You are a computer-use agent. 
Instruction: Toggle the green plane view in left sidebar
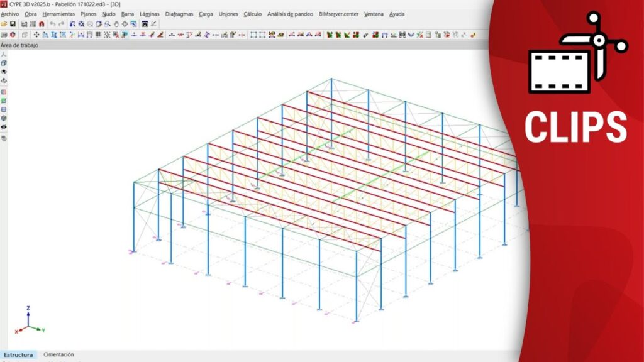point(4,101)
